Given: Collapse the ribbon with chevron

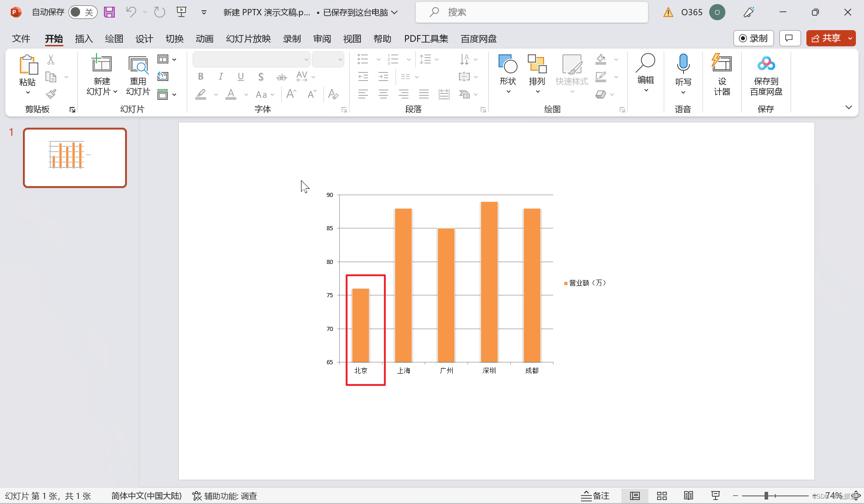Looking at the screenshot, I should pyautogui.click(x=848, y=107).
